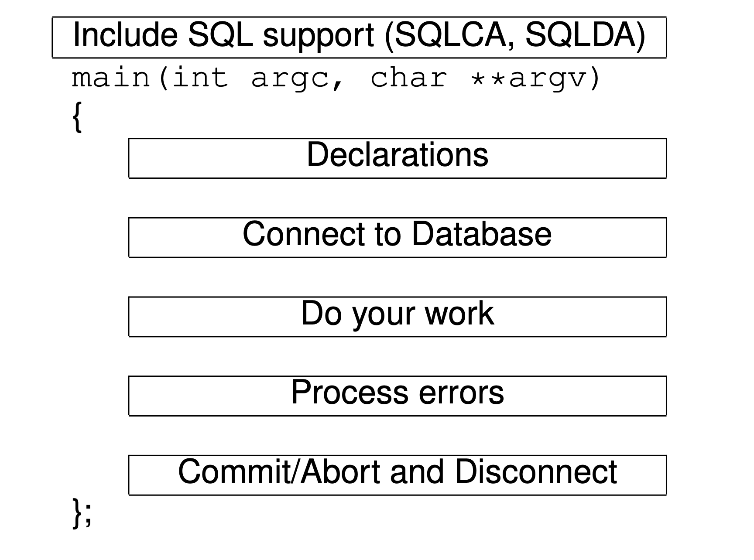Click the closing brace with semicolon
Screen dimensions: 754x560
82,513
